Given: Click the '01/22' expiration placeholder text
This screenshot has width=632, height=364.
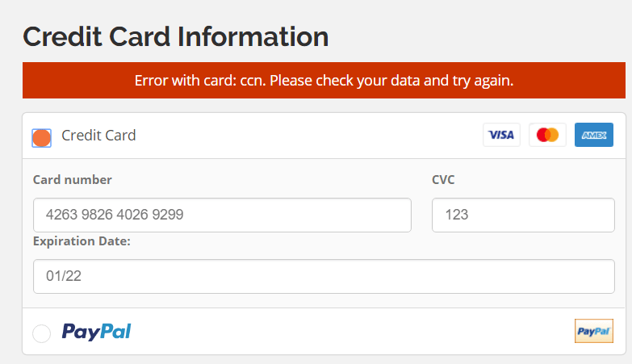Looking at the screenshot, I should point(64,276).
